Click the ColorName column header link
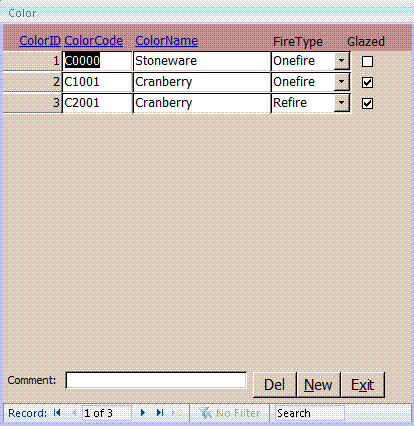This screenshot has height=426, width=414. (166, 41)
